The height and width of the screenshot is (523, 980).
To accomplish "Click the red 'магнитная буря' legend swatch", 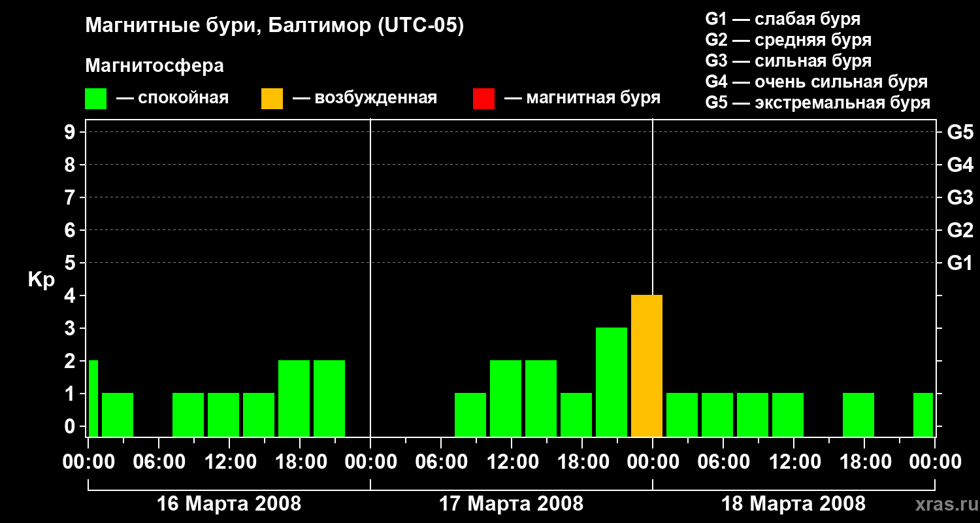I will (x=483, y=99).
